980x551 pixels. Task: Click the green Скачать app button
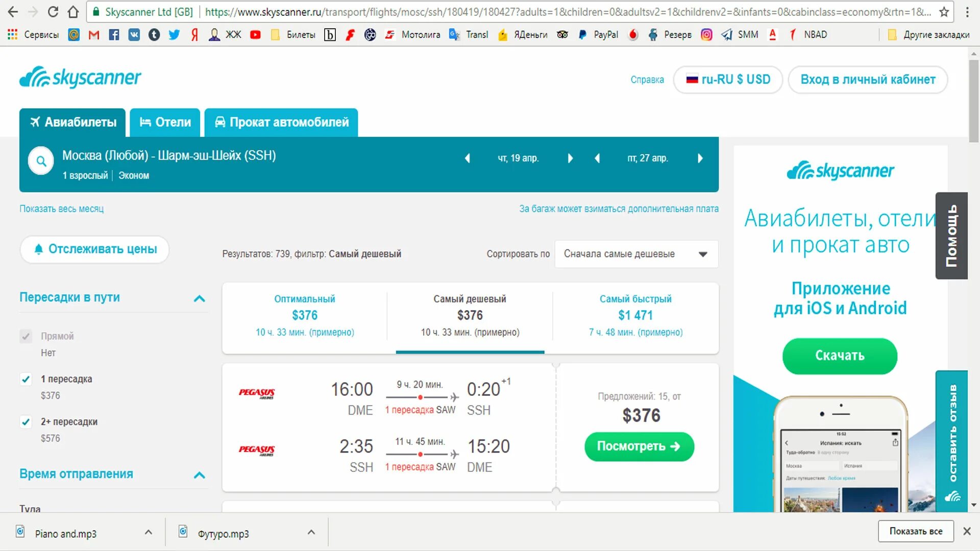tap(840, 356)
